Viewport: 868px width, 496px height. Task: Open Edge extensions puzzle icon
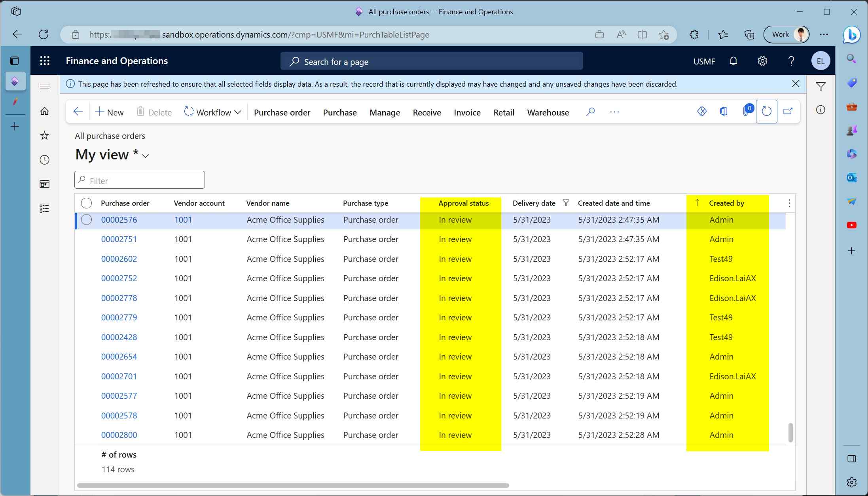coord(694,35)
